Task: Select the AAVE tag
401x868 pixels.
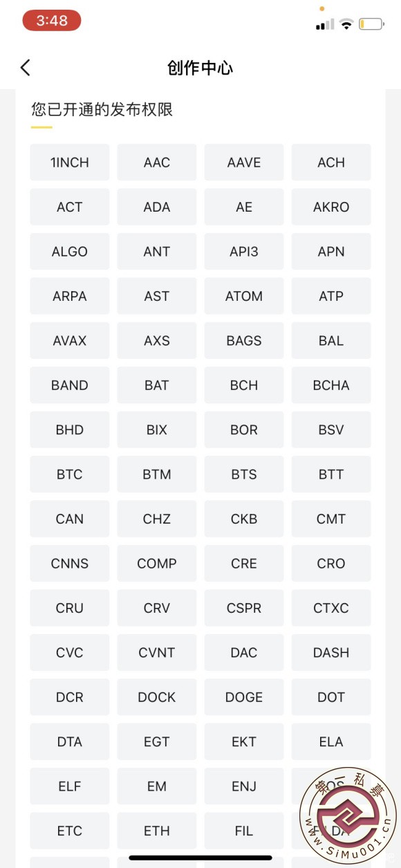Action: pos(244,163)
